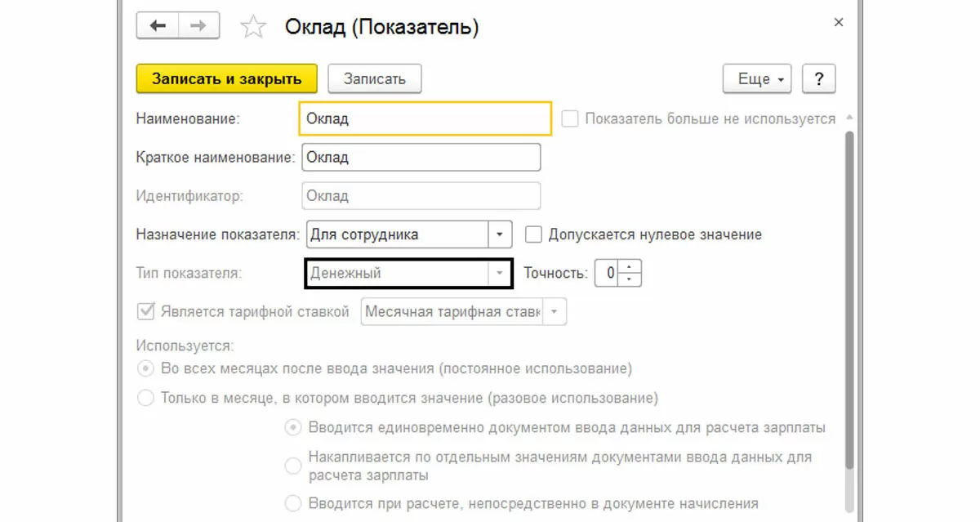The height and width of the screenshot is (522, 980).
Task: Select 'Во всех месяцах' permanent use radio
Action: (145, 368)
